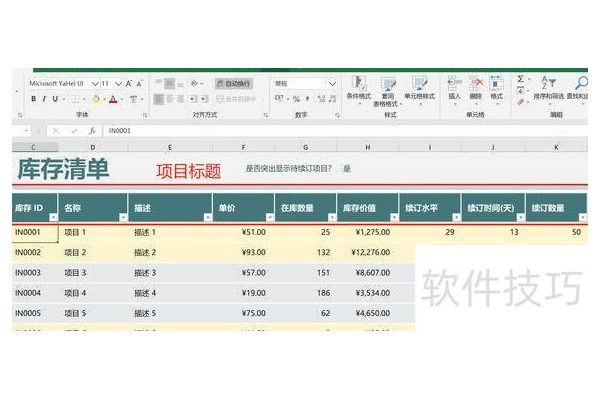Align cell text left
The image size is (600, 400).
[159, 99]
